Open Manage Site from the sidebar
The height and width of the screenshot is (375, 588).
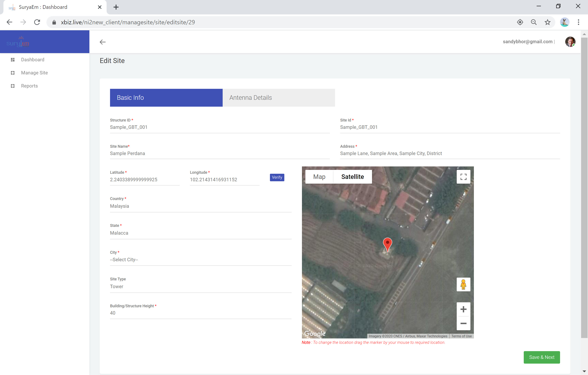tap(34, 73)
